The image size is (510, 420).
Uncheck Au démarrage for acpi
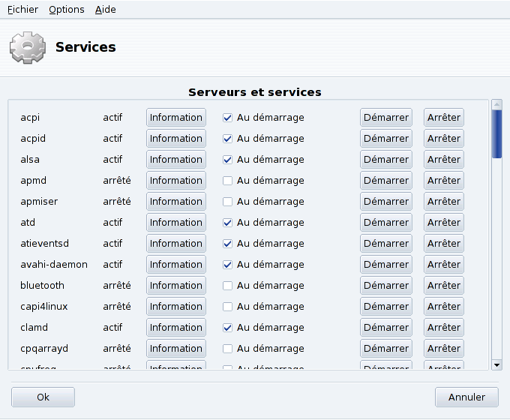click(x=227, y=118)
